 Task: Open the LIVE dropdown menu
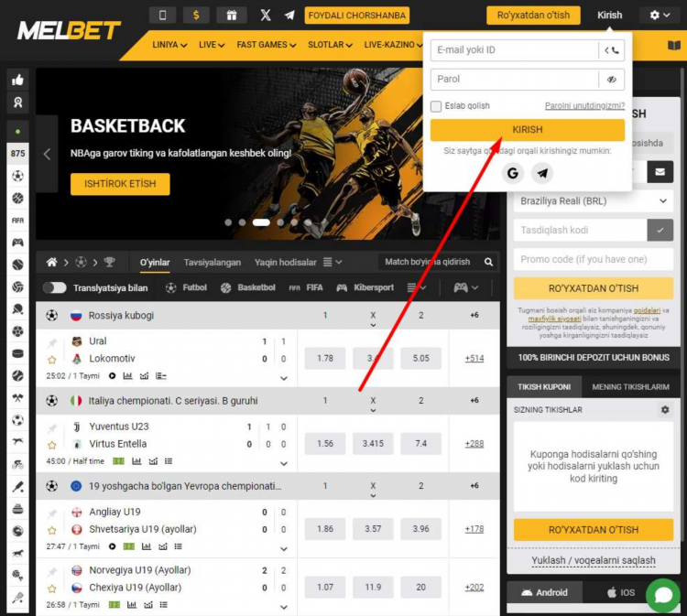coord(212,45)
